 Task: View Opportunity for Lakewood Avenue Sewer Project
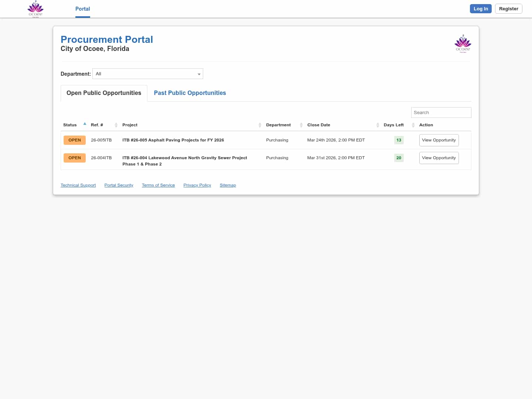click(439, 158)
